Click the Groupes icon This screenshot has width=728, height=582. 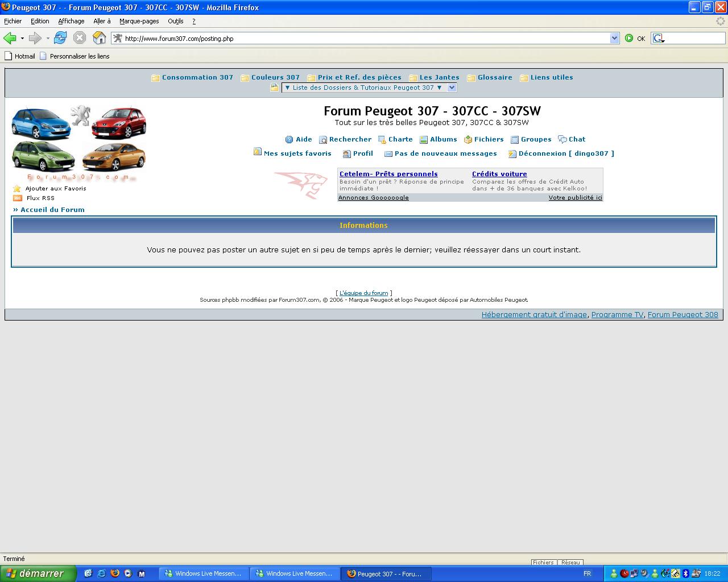(515, 140)
